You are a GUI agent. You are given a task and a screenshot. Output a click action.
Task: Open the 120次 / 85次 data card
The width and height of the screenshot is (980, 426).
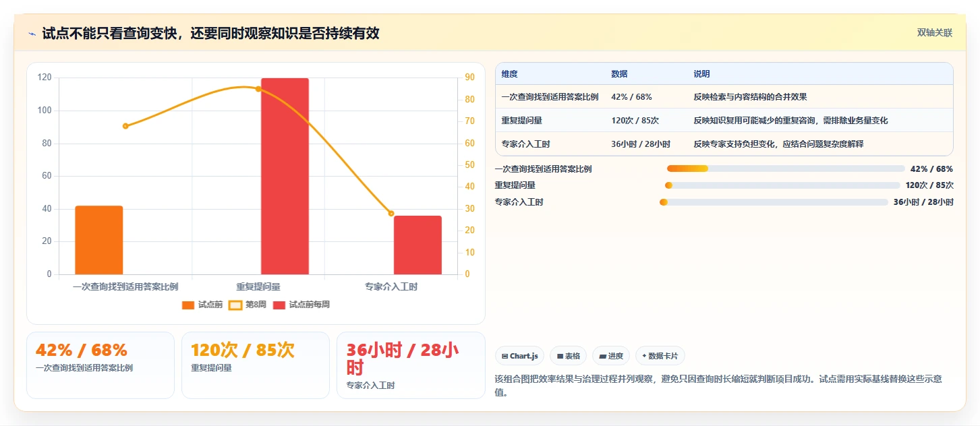(x=256, y=365)
